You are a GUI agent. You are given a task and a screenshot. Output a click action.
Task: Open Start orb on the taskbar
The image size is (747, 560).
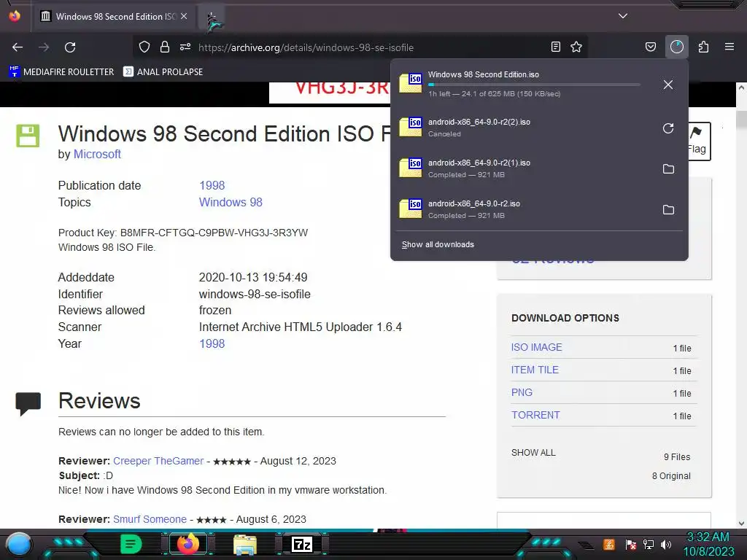[x=18, y=544]
